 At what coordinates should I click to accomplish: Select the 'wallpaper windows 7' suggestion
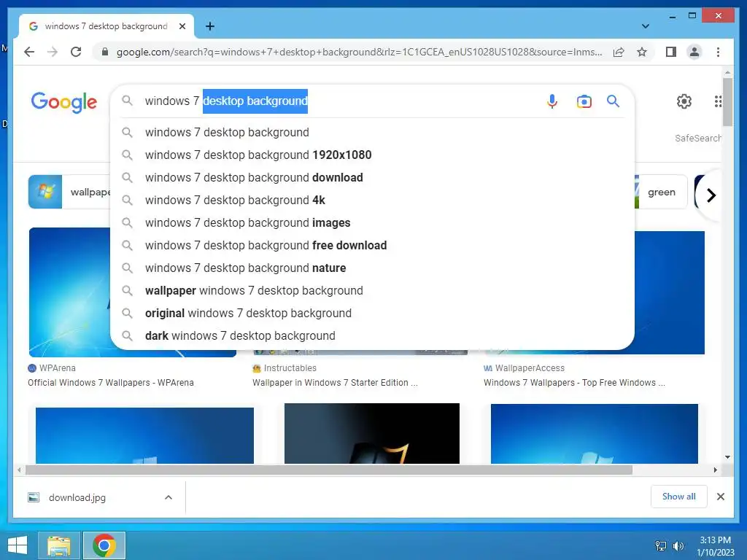coord(372,290)
